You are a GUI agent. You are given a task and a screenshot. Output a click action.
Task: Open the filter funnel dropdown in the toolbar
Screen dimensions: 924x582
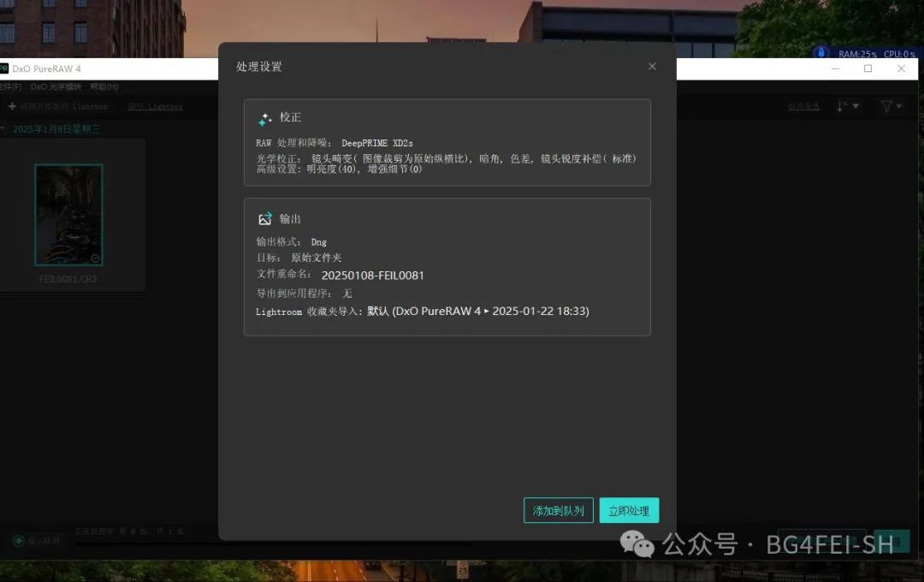(x=891, y=106)
